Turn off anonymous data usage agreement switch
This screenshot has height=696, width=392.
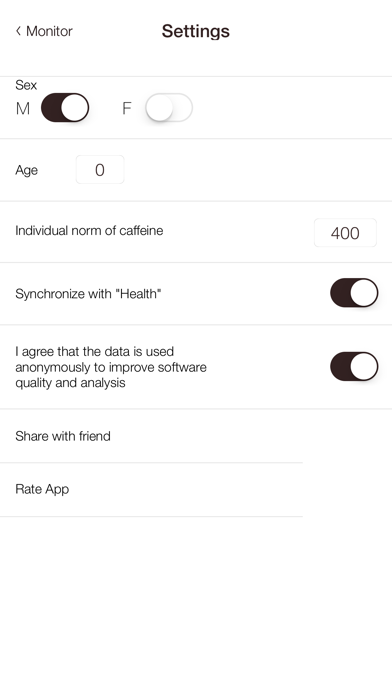[354, 367]
